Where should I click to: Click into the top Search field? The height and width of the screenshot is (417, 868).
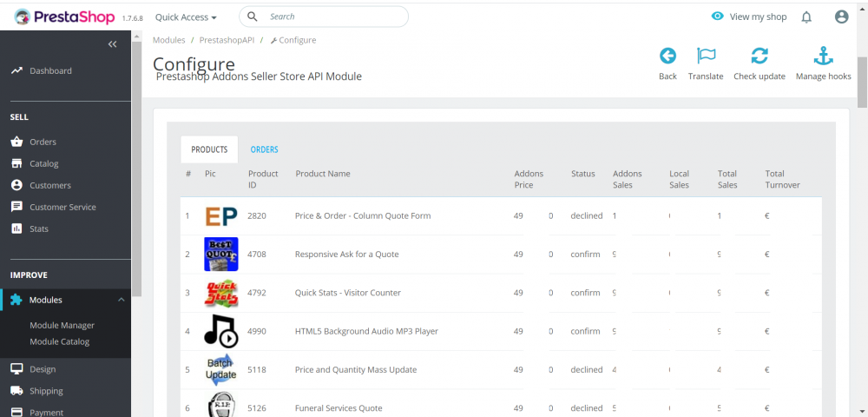(334, 17)
